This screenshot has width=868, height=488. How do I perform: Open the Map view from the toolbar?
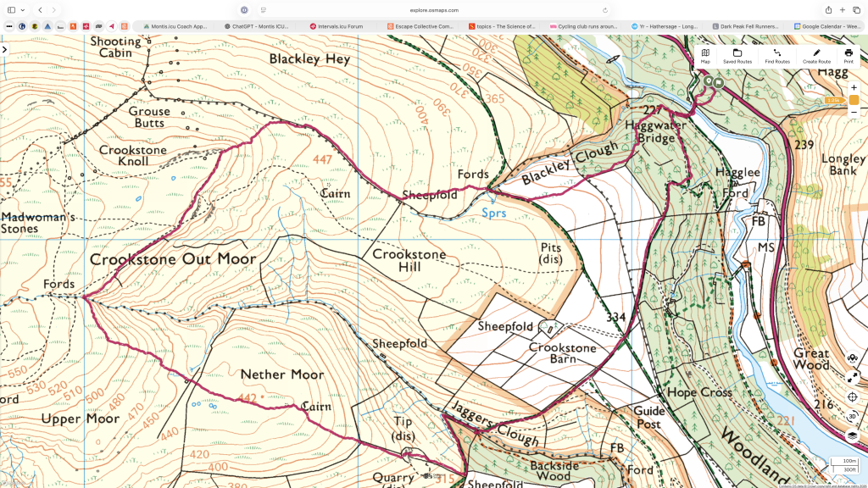[705, 56]
